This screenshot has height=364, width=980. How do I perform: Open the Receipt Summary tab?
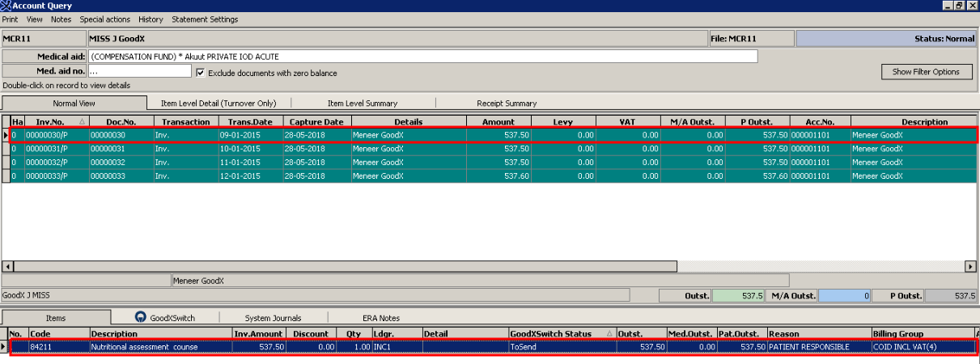point(507,104)
